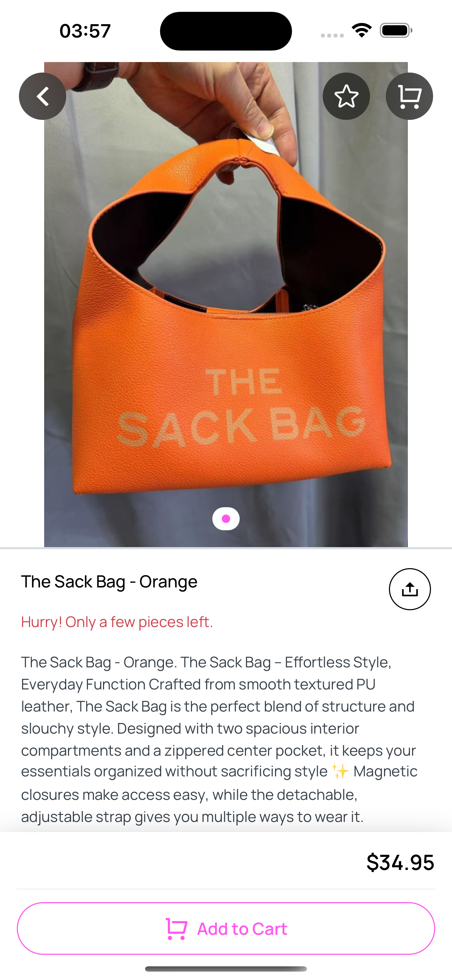Image resolution: width=452 pixels, height=980 pixels.
Task: Tap the battery status icon
Action: click(396, 30)
